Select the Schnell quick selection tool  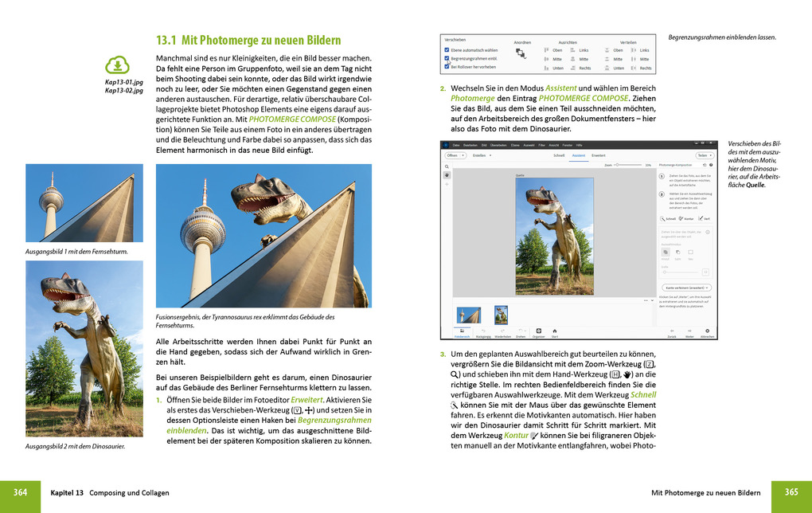click(668, 219)
